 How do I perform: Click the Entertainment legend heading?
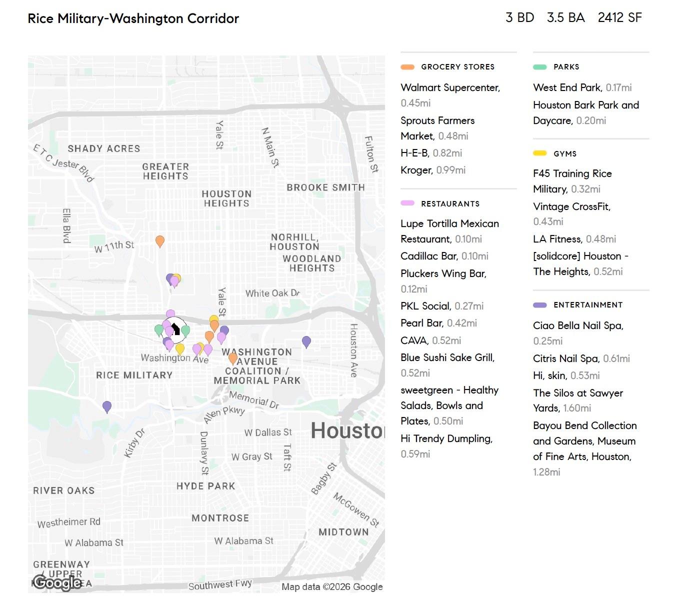[x=588, y=305]
